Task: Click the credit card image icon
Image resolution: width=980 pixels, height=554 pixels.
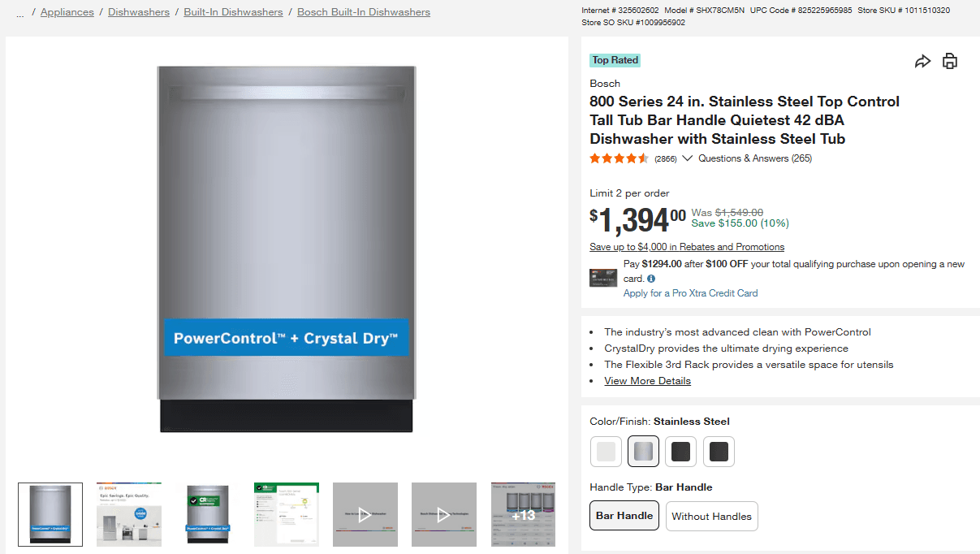Action: point(603,278)
